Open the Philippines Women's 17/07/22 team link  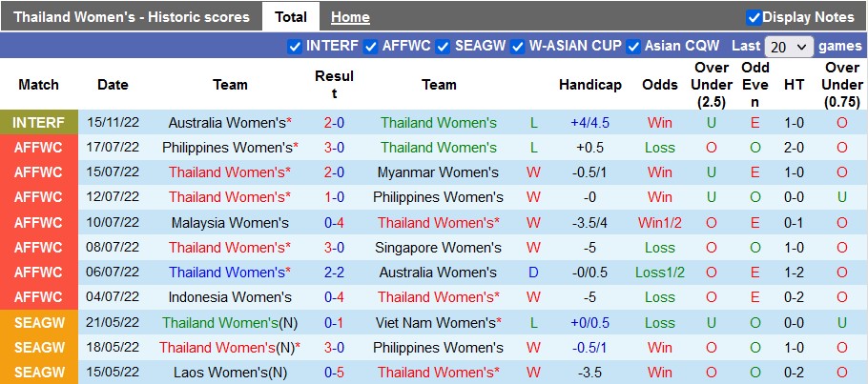pyautogui.click(x=227, y=148)
